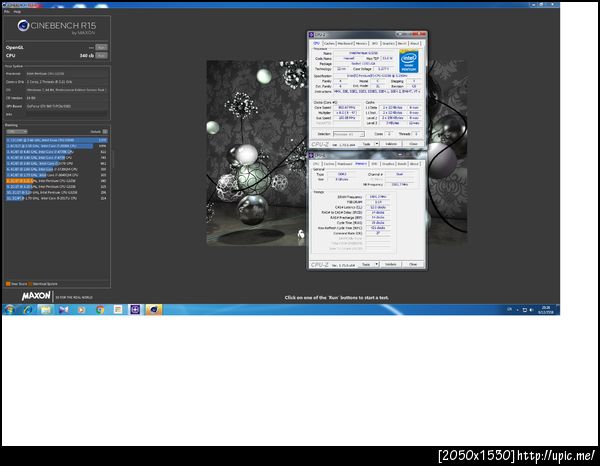Switch to CPU-Z taskbar icon

(x=135, y=310)
